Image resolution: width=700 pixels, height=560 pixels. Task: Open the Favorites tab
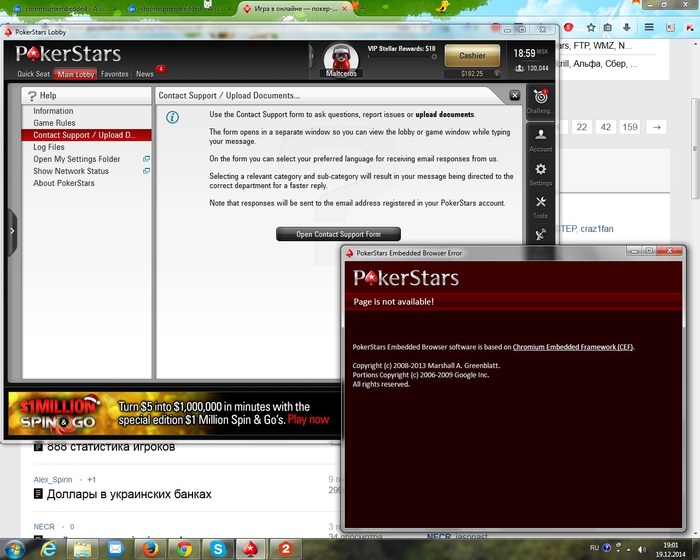click(x=114, y=74)
